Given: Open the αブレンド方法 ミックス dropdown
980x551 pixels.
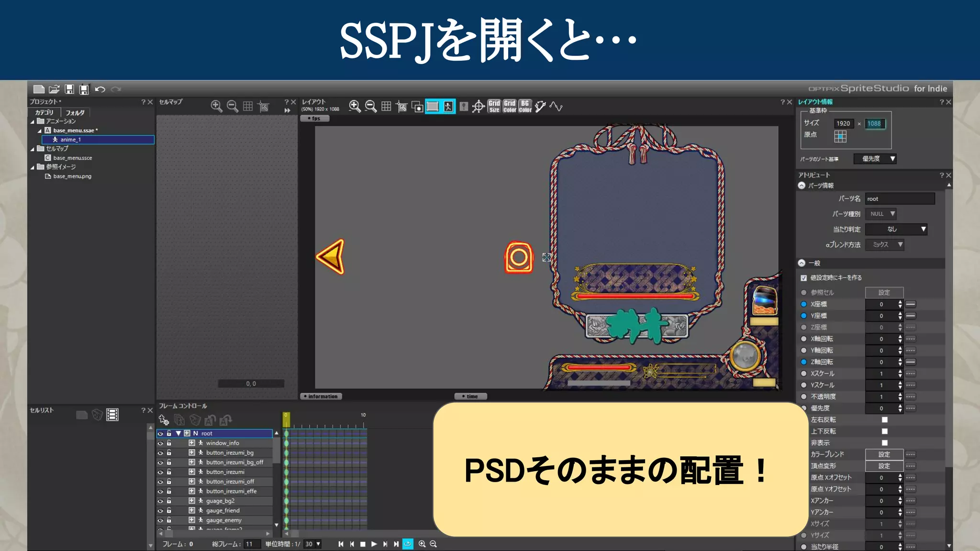Looking at the screenshot, I should coord(885,244).
